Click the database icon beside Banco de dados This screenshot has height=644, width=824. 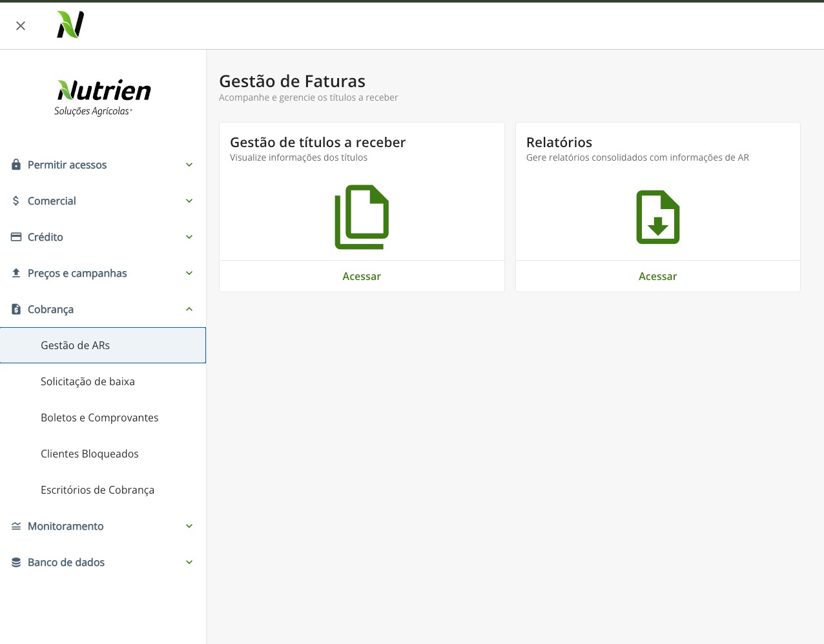[15, 562]
